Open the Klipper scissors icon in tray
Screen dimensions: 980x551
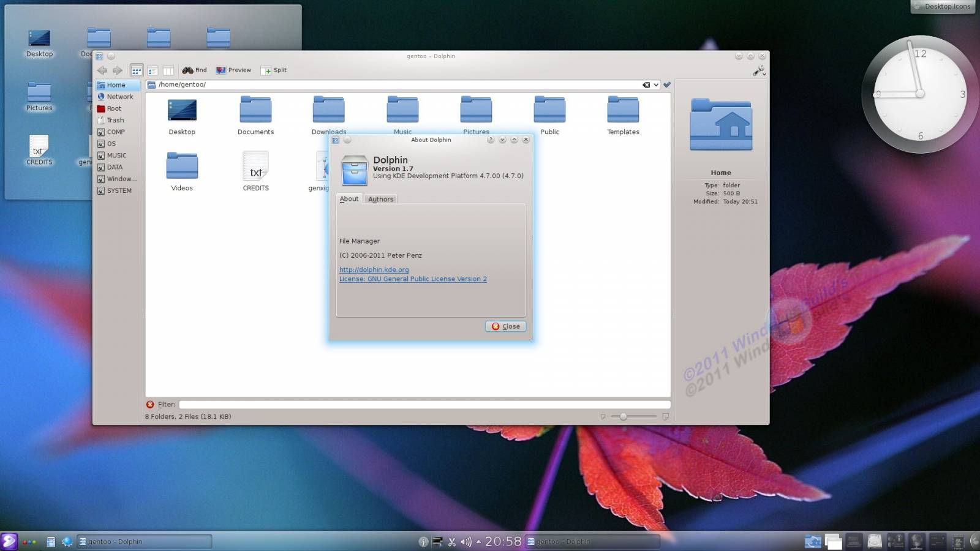[452, 542]
